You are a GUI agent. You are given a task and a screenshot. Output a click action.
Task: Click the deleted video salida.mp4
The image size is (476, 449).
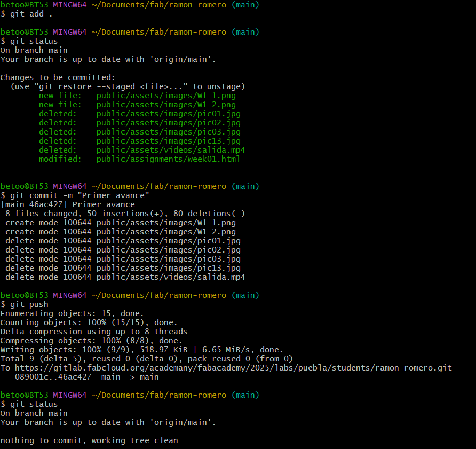(170, 150)
